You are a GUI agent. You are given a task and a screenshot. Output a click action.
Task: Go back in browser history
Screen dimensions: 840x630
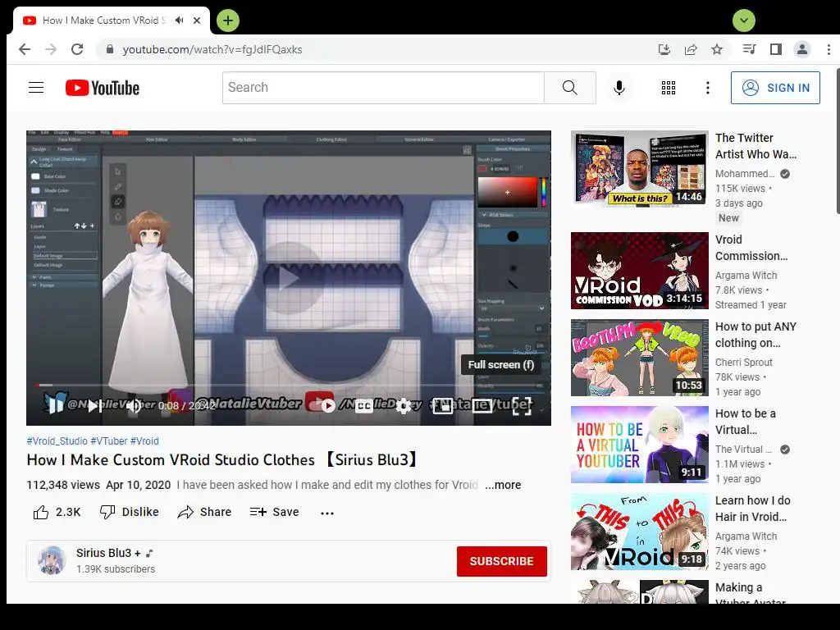pos(25,49)
